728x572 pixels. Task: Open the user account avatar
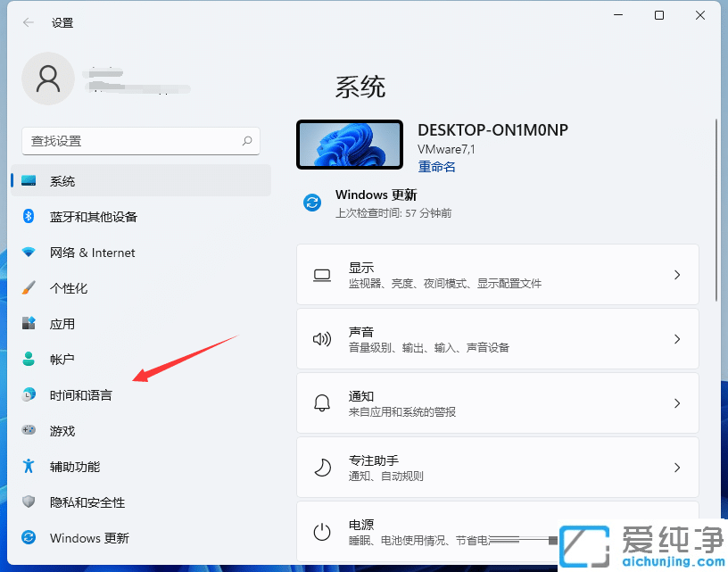click(x=48, y=79)
